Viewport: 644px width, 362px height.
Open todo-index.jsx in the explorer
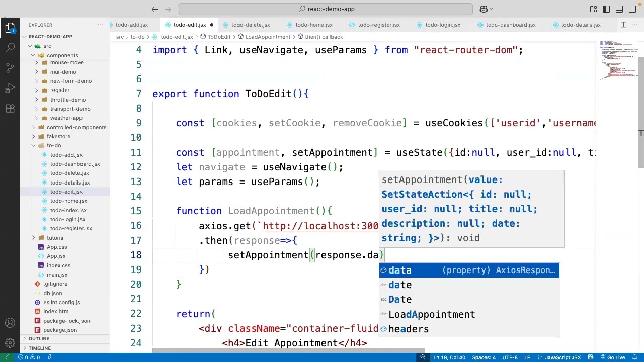click(68, 210)
